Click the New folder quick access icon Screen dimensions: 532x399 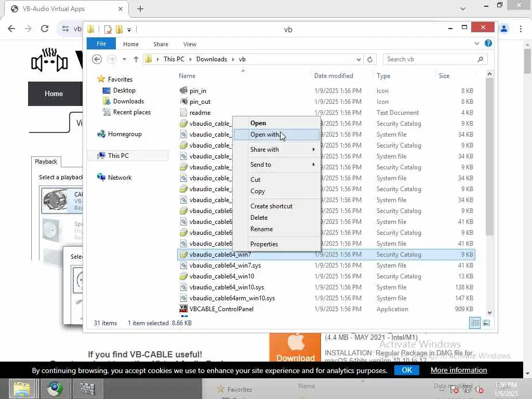coord(119,30)
